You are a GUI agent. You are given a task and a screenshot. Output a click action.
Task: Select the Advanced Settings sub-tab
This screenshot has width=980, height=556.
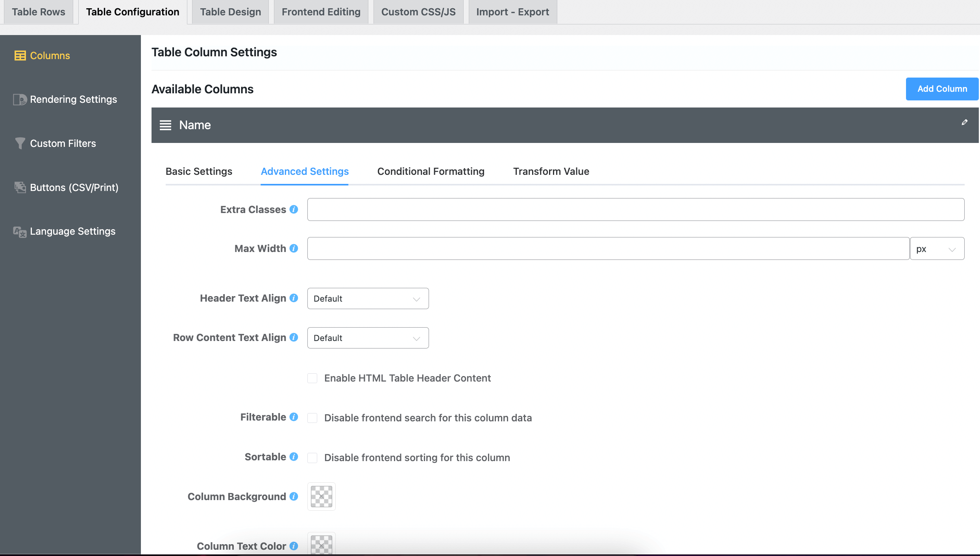pyautogui.click(x=305, y=171)
